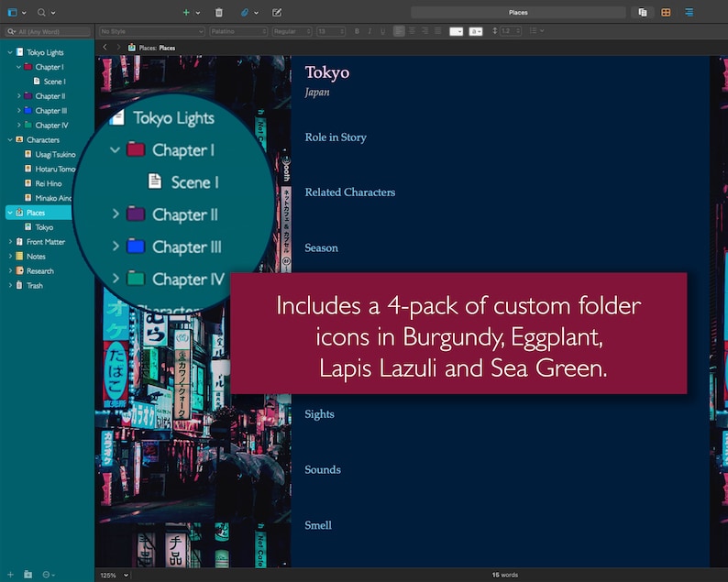Click the Trash can toolbar icon
Viewport: 728px width, 582px height.
click(219, 13)
